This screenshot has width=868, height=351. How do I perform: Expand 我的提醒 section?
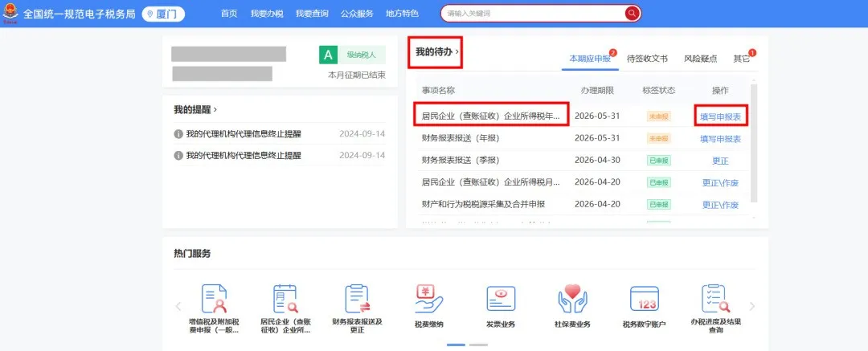coord(195,109)
